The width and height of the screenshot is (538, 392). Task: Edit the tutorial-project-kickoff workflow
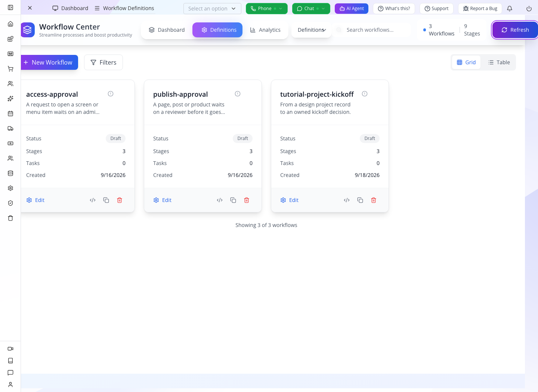[x=289, y=200]
